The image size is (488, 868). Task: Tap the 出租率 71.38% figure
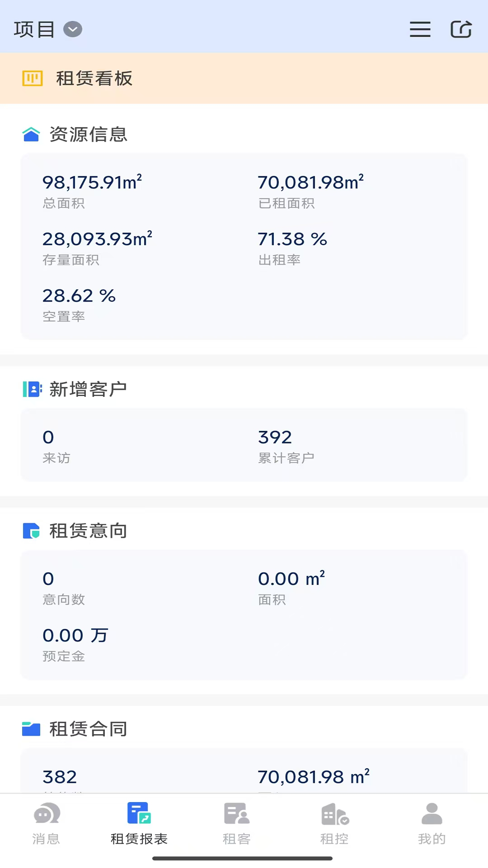pyautogui.click(x=292, y=239)
